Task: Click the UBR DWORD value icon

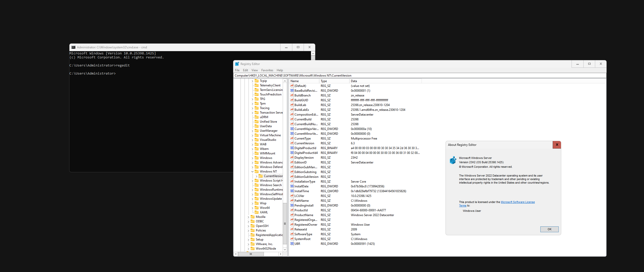Action: 292,244
